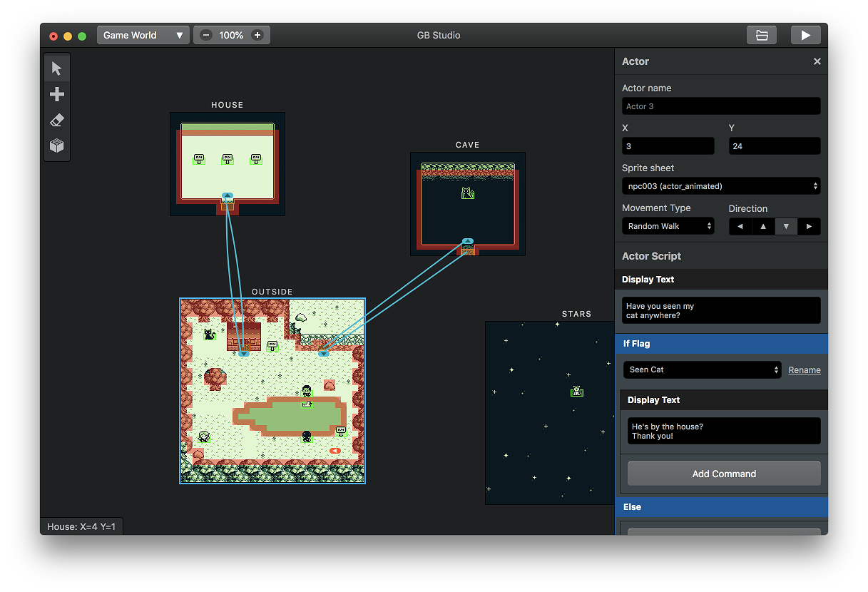Open project folder icon
The image size is (868, 592).
762,35
